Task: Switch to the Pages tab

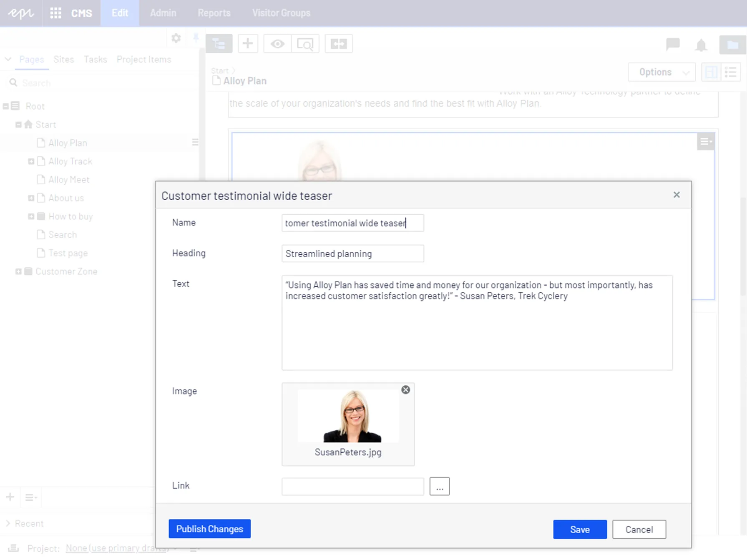Action: tap(32, 59)
